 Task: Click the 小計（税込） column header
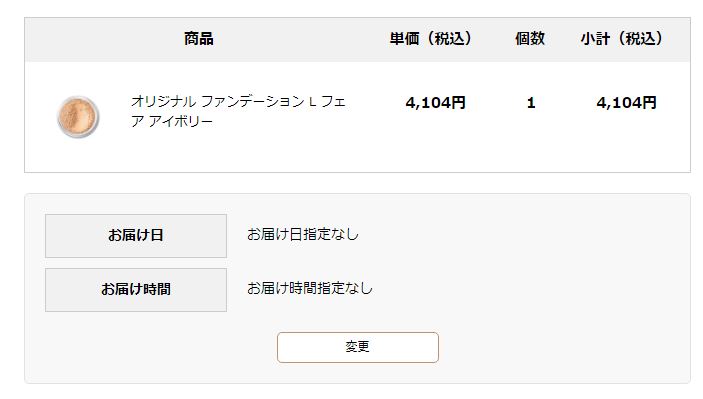click(x=621, y=39)
